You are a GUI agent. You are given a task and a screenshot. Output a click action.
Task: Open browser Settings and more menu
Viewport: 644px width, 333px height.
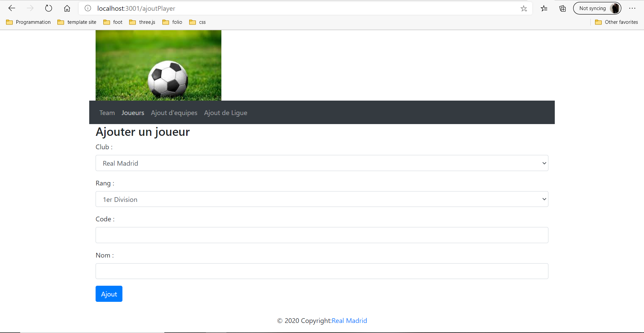click(x=632, y=8)
